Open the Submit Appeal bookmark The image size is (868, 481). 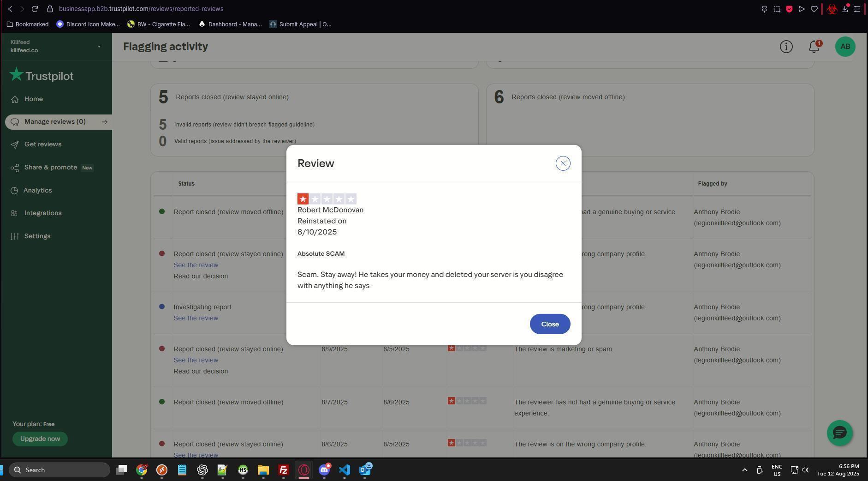point(301,24)
